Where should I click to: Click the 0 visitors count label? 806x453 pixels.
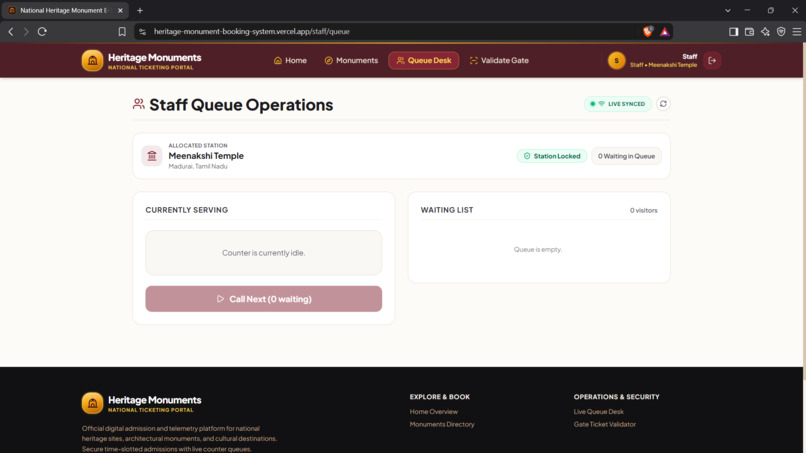pyautogui.click(x=644, y=210)
